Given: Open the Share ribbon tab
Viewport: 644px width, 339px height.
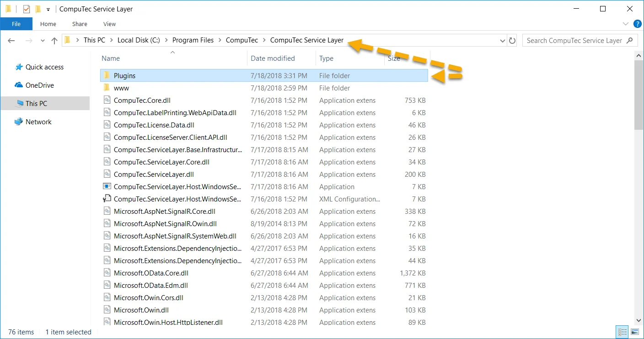Looking at the screenshot, I should point(80,24).
